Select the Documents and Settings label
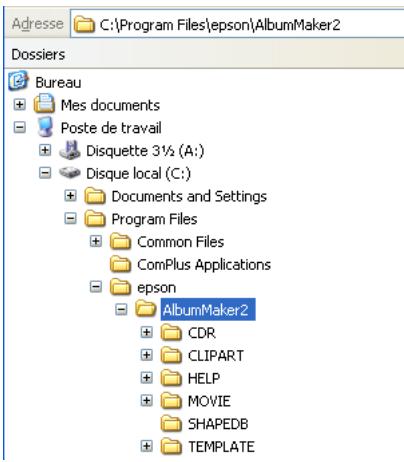This screenshot has width=404, height=462. [x=189, y=196]
